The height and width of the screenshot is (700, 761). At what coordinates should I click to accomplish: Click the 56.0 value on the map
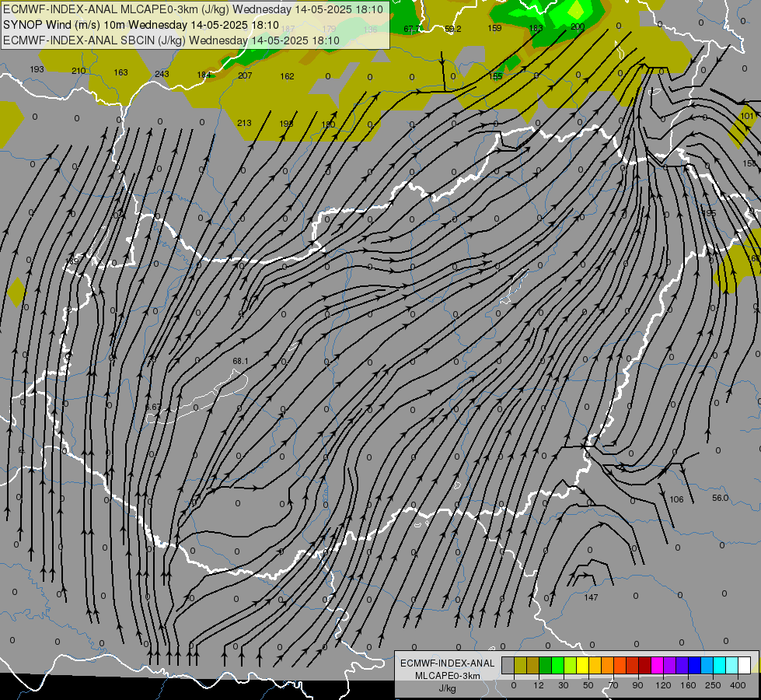coord(721,498)
